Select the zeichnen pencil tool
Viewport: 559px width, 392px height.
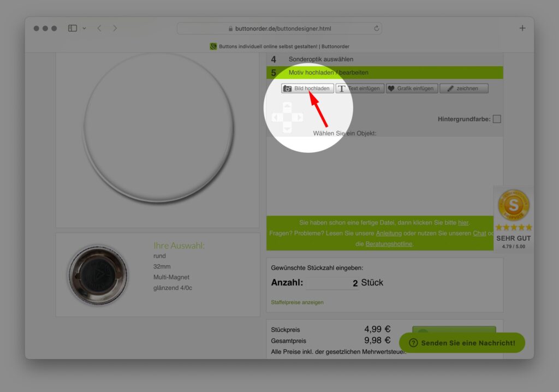(463, 88)
